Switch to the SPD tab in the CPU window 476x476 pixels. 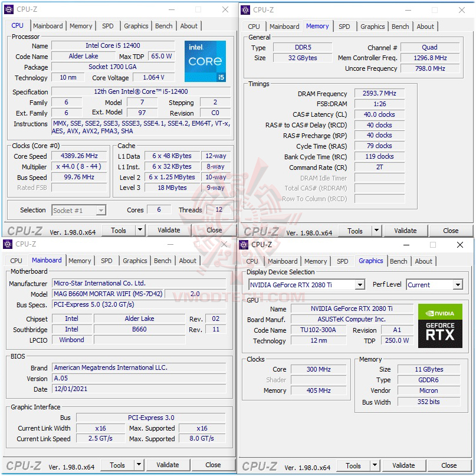pos(108,25)
